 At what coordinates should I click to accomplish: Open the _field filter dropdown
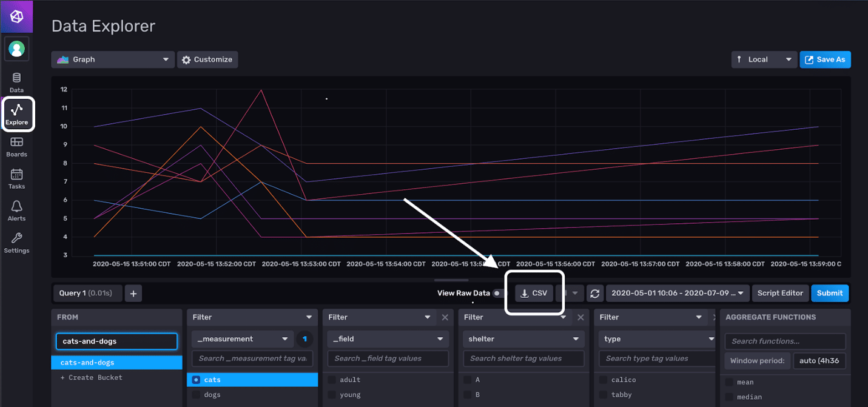387,339
